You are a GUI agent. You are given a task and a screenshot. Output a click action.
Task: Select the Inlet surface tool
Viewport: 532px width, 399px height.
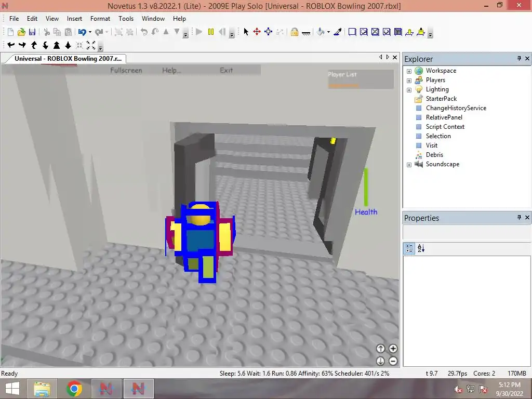[398, 32]
